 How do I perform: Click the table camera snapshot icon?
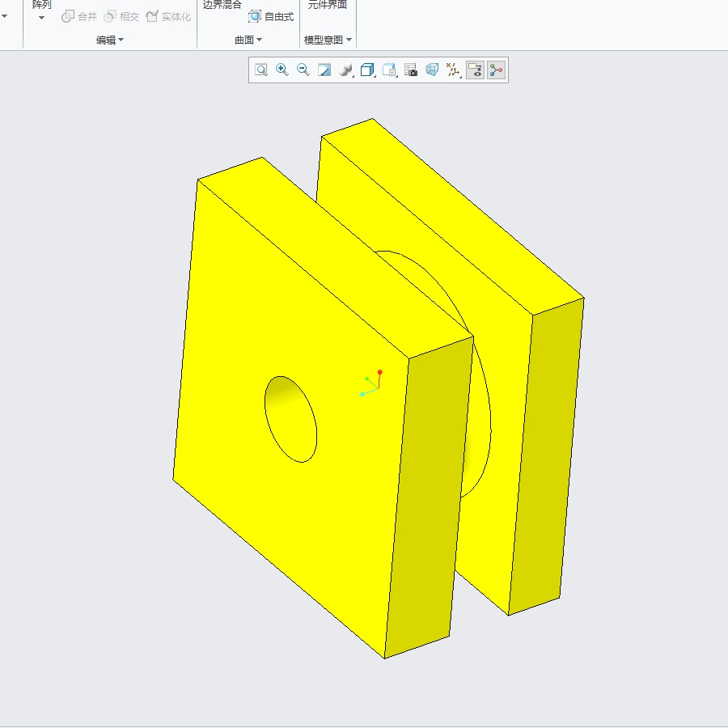pyautogui.click(x=411, y=70)
